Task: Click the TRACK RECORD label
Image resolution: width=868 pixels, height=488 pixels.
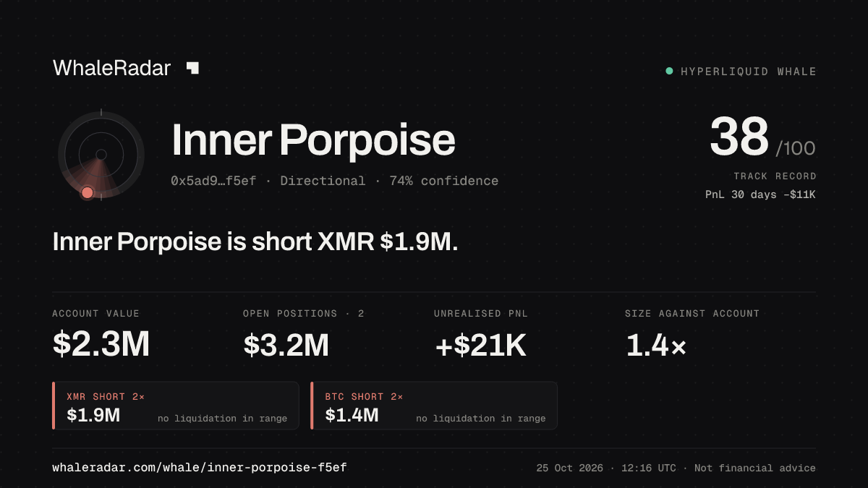Action: point(775,176)
